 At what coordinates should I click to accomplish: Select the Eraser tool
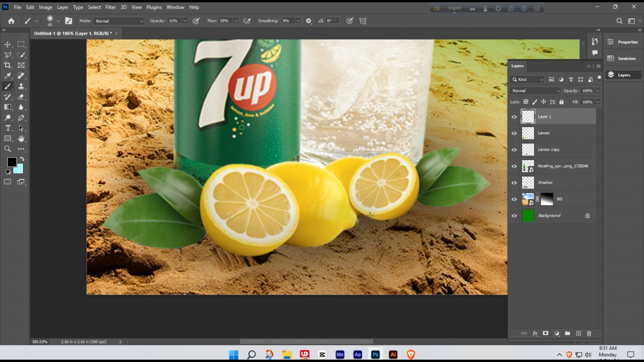(21, 97)
